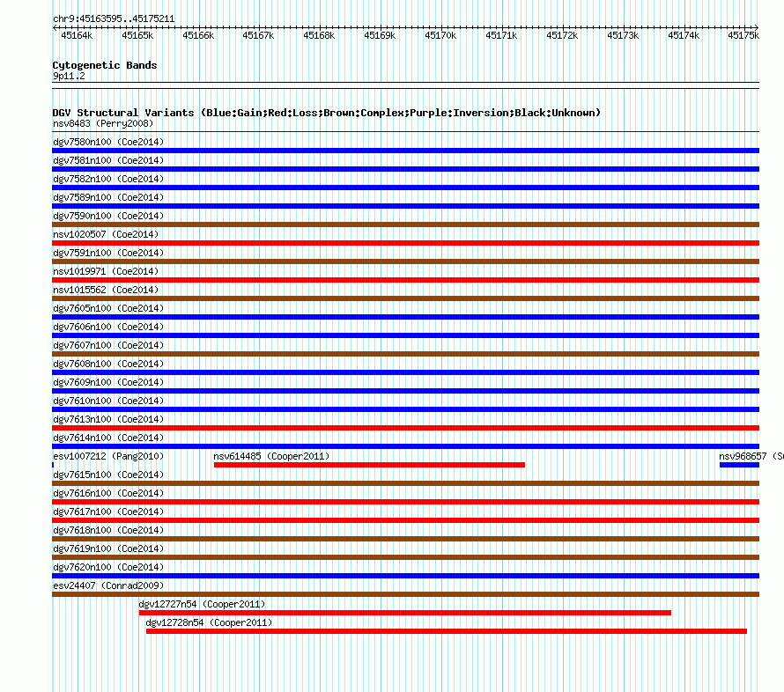The height and width of the screenshot is (692, 784).
Task: Click the dgv7610n100 label
Action: click(x=108, y=401)
